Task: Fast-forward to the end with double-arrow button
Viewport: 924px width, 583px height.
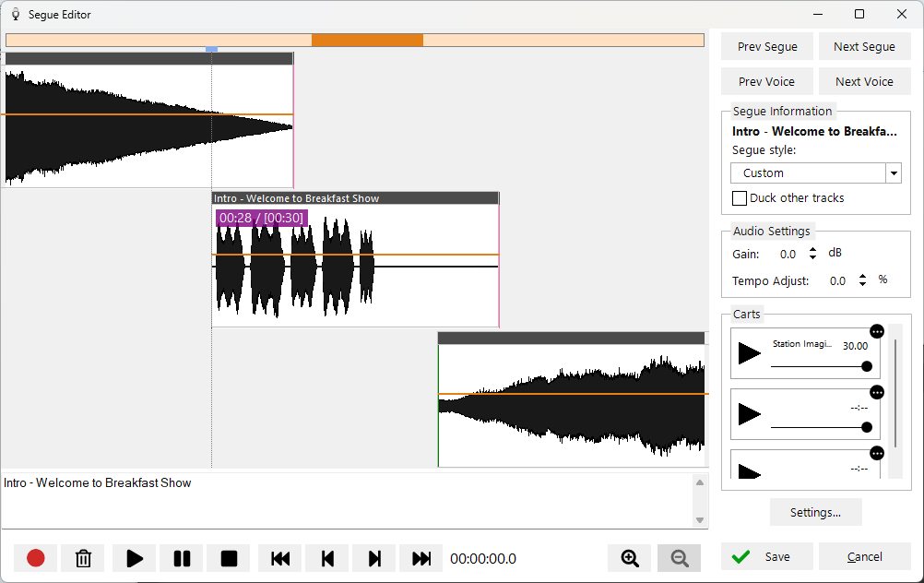Action: point(421,558)
